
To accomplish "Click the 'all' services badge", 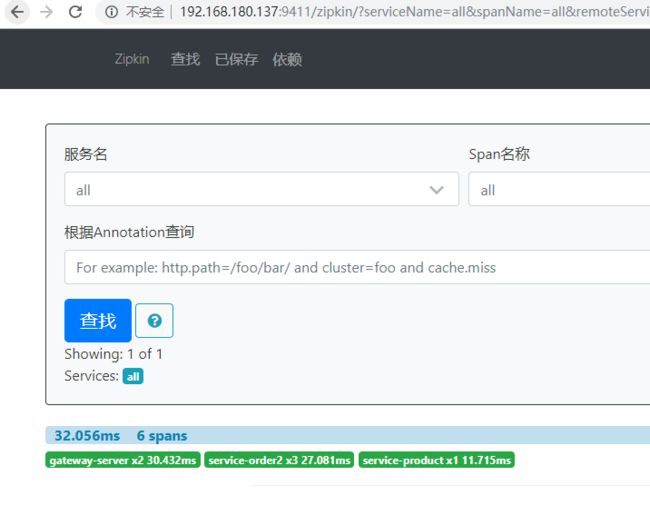I will [x=133, y=377].
